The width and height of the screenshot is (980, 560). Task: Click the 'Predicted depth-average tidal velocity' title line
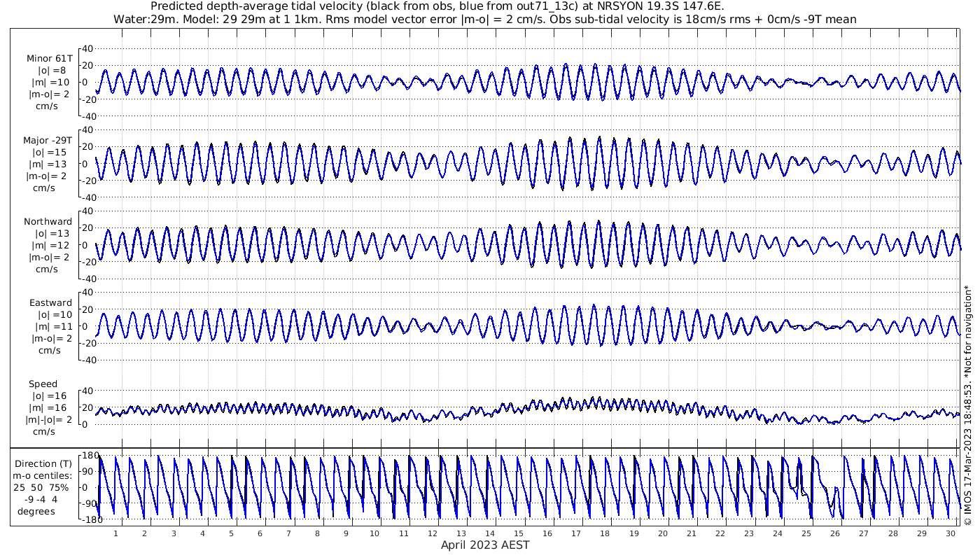(x=437, y=7)
